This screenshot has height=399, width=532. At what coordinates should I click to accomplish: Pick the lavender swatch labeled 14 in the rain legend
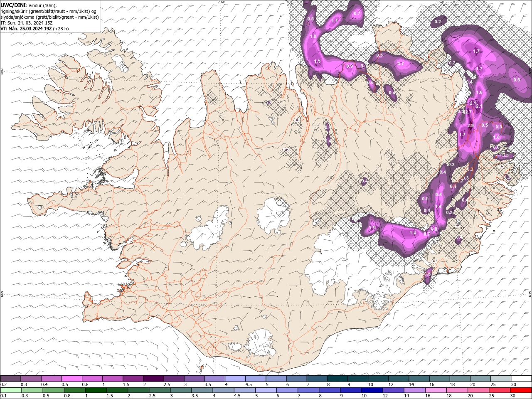coord(414,390)
